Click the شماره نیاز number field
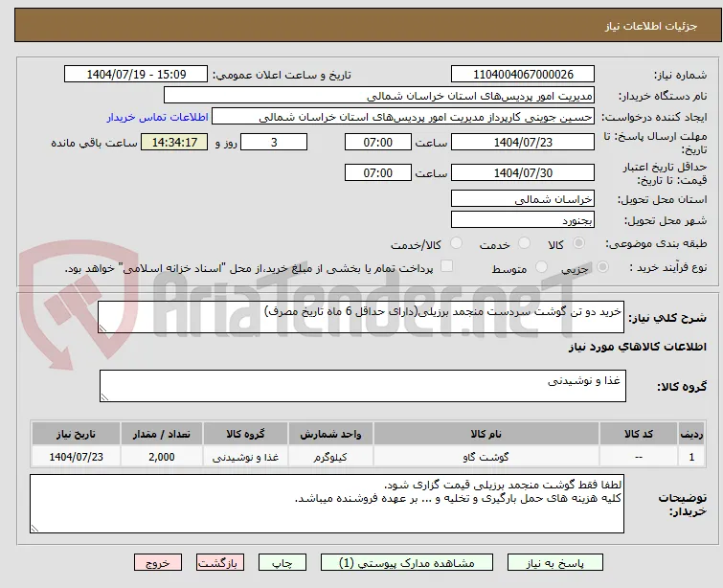Screen dimensions: 723x588 (523, 75)
